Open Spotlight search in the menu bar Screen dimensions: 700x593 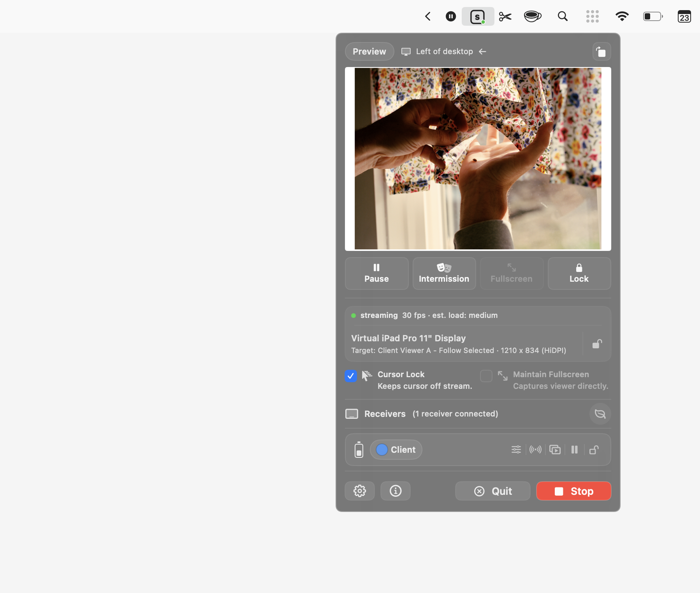(563, 16)
